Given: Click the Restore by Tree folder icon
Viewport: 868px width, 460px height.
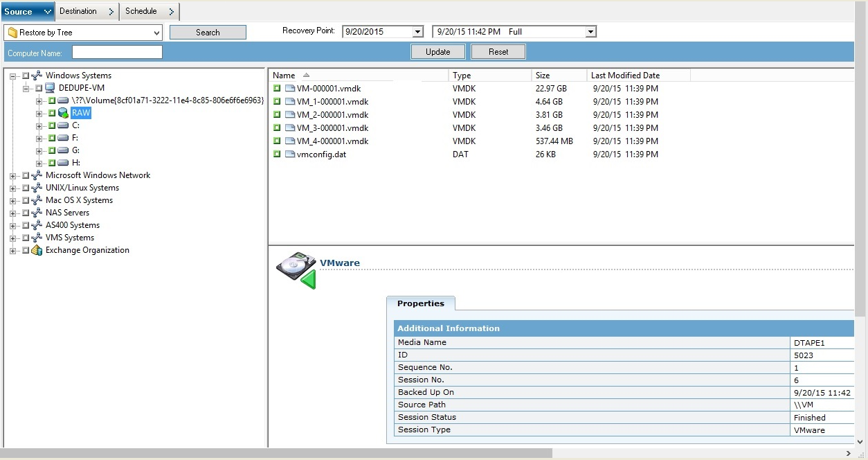Looking at the screenshot, I should point(12,32).
